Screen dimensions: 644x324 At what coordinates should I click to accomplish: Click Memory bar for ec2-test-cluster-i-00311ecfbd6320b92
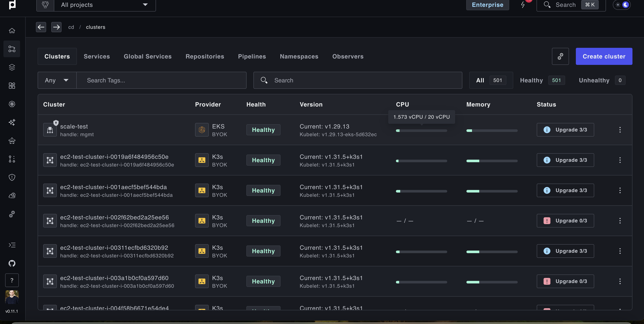[492, 252]
